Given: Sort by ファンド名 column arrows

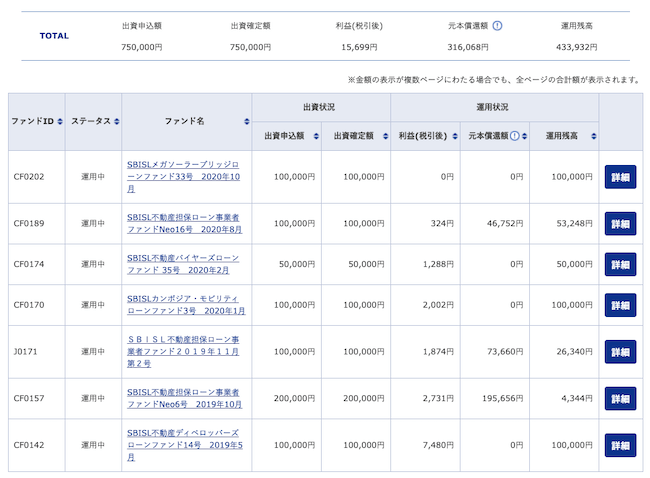Looking at the screenshot, I should coord(247,121).
